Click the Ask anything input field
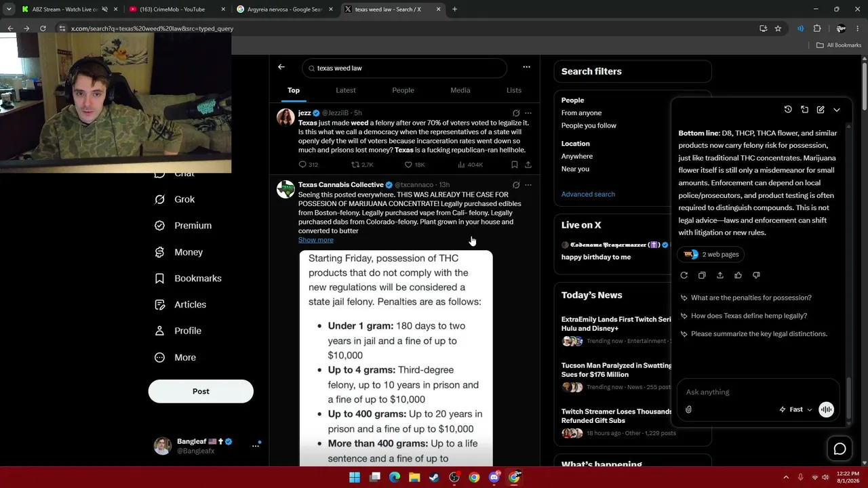The image size is (868, 488). pyautogui.click(x=758, y=392)
